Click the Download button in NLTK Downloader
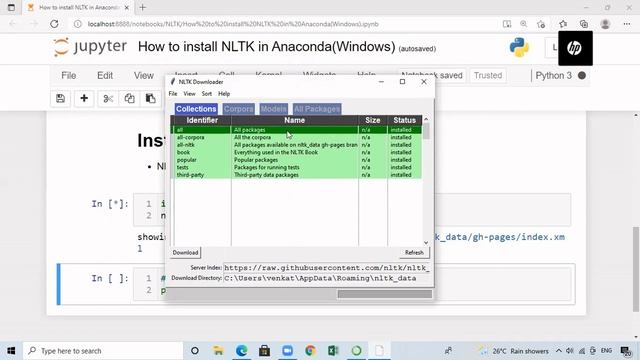 click(x=185, y=253)
